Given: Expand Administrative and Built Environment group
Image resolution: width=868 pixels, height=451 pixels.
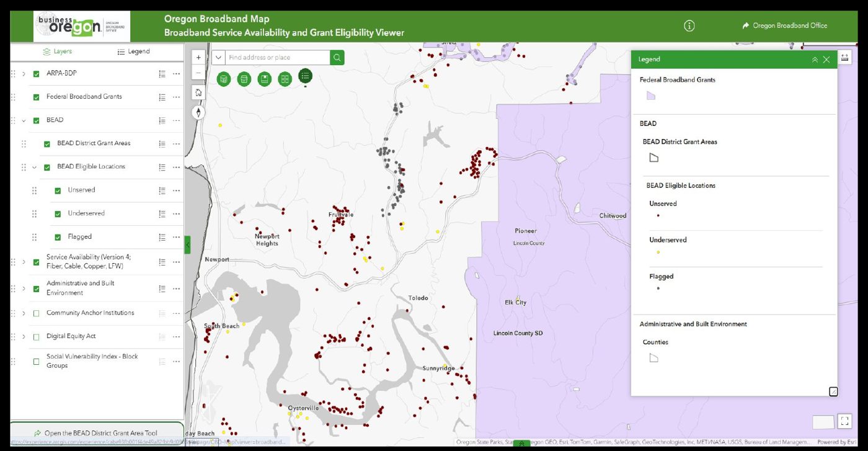Looking at the screenshot, I should [x=24, y=288].
